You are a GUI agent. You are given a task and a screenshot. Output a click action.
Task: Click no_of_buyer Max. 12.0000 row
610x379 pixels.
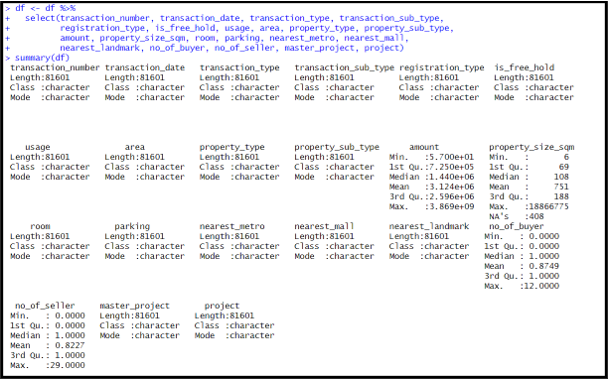pos(522,286)
